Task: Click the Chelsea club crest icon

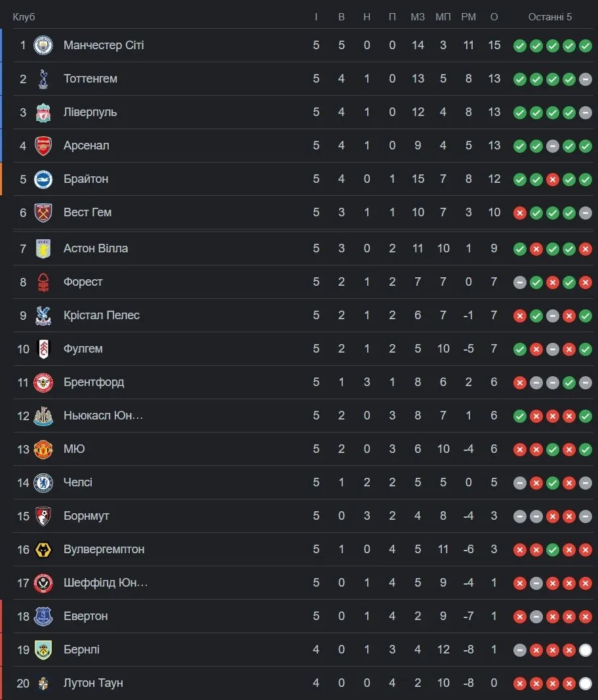Action: [x=43, y=482]
